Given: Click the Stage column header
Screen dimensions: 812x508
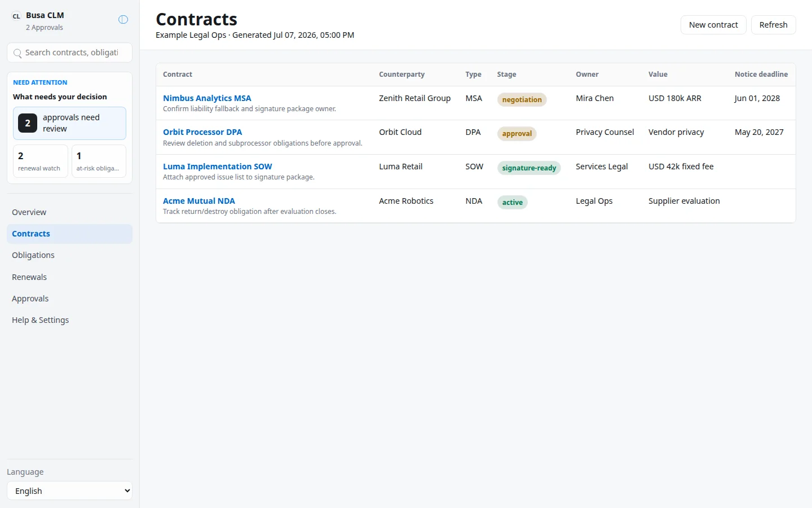Looking at the screenshot, I should tap(506, 75).
